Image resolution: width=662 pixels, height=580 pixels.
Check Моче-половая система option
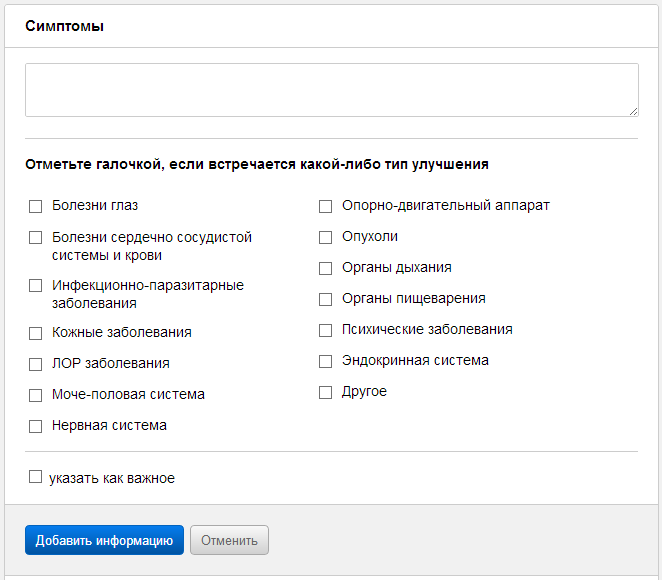click(x=35, y=395)
